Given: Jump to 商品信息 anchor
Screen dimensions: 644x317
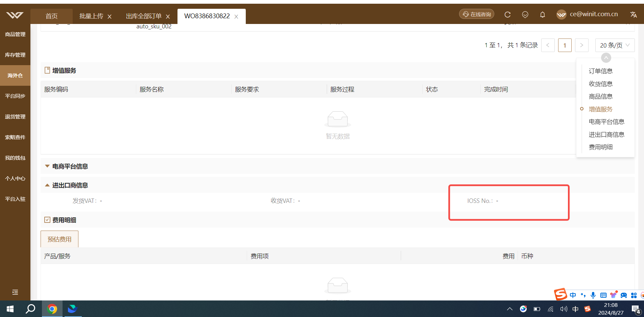Looking at the screenshot, I should [601, 97].
